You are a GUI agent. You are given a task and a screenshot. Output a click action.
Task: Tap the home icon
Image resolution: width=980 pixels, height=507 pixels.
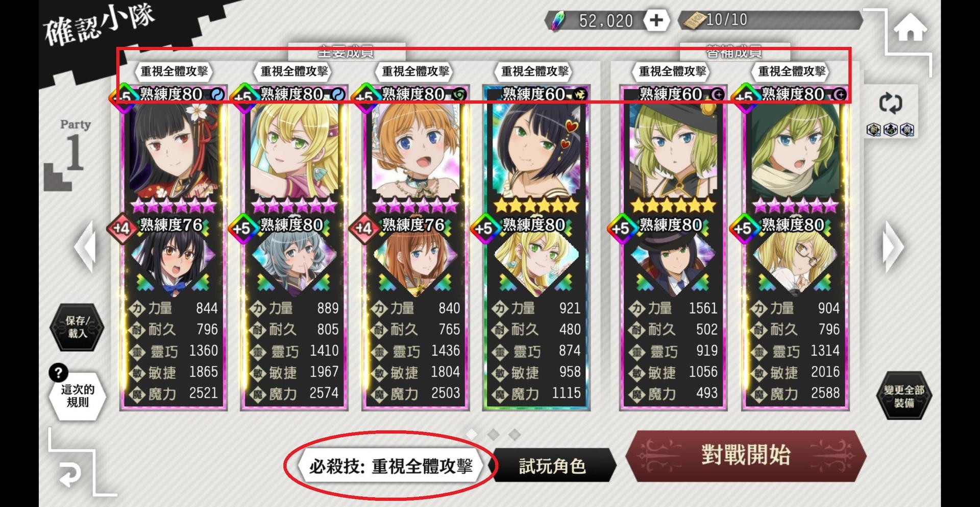click(x=910, y=28)
